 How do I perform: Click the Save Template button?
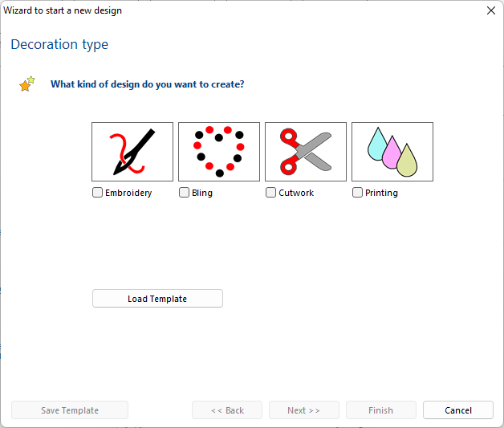point(70,410)
